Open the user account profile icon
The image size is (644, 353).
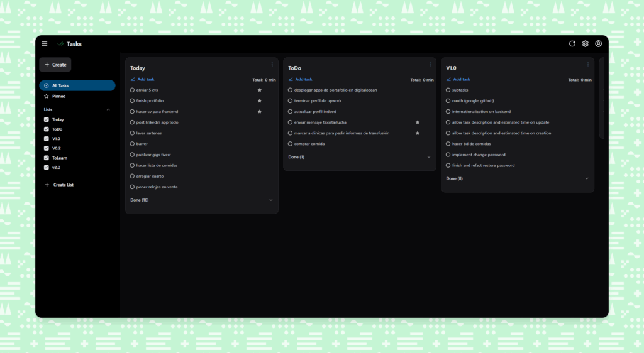(598, 44)
